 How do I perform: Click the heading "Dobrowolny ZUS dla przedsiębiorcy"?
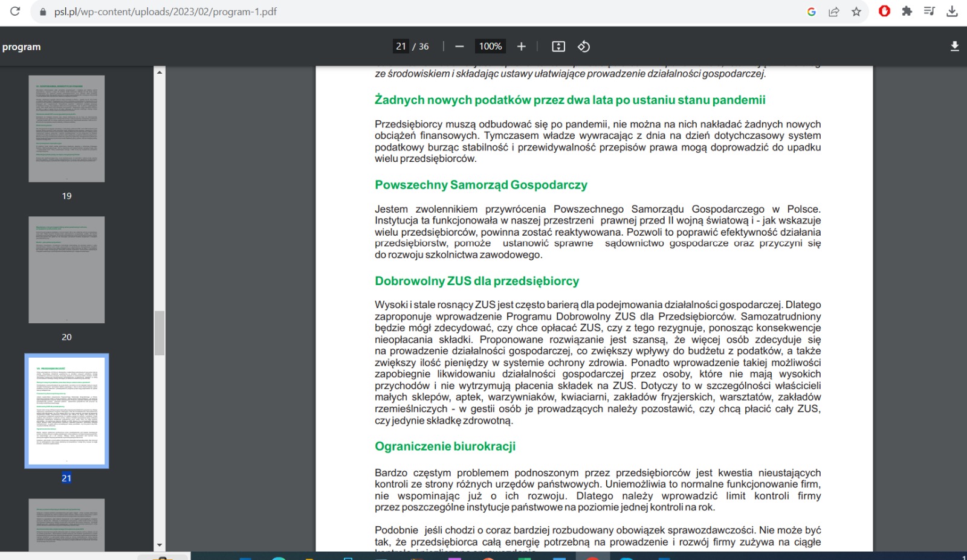click(477, 281)
